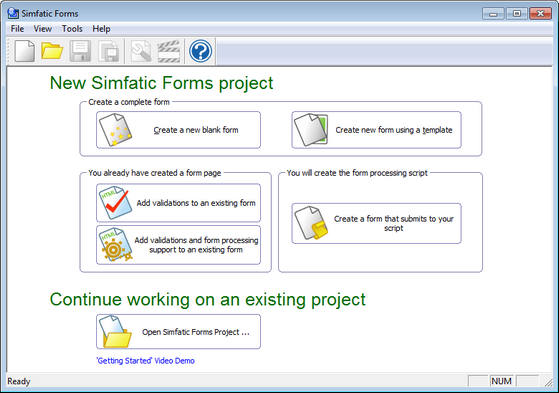Screen dimensions: 559x393
Task: Click the New document toolbar icon
Action: tap(25, 51)
